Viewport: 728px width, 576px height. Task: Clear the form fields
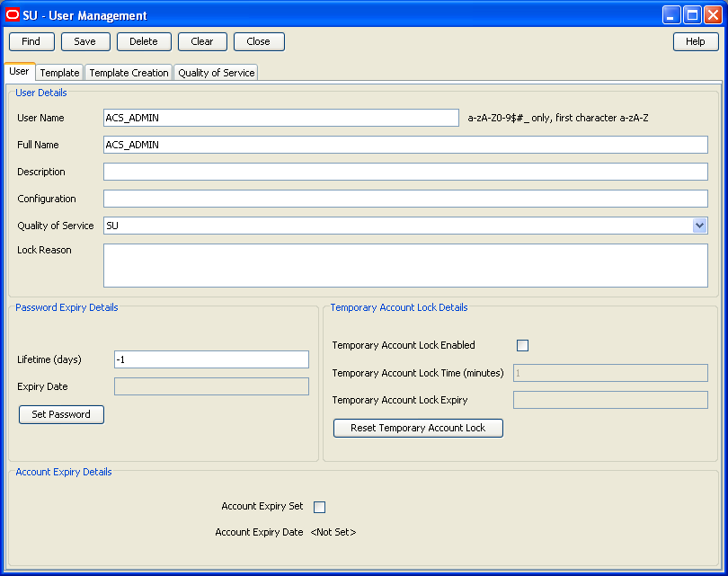202,41
